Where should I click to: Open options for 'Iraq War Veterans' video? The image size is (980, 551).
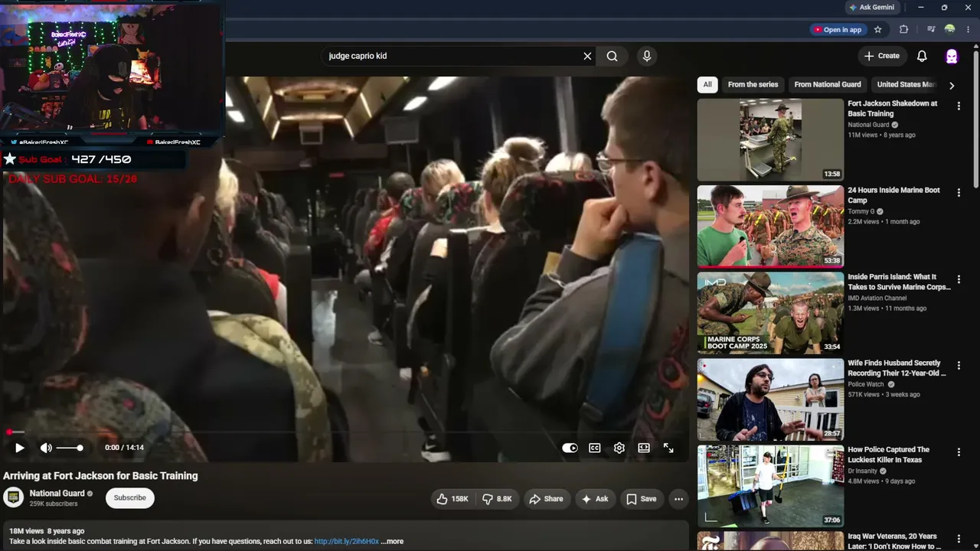[x=959, y=539]
